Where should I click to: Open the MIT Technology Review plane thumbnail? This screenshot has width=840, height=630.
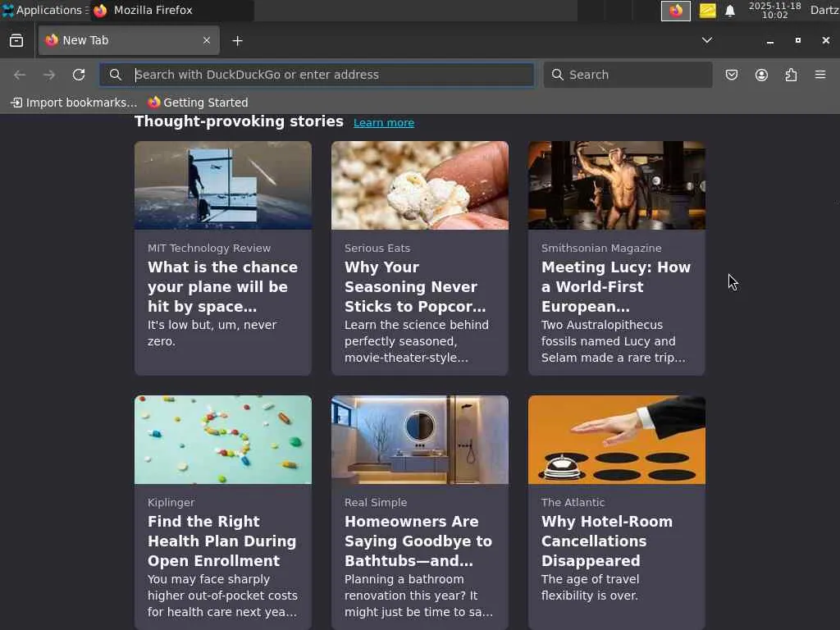tap(223, 185)
